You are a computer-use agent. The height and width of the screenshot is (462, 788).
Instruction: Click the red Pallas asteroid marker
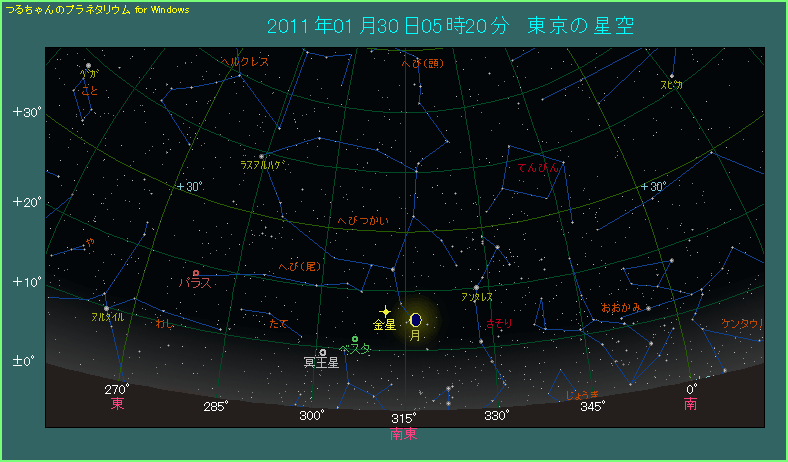(x=196, y=273)
